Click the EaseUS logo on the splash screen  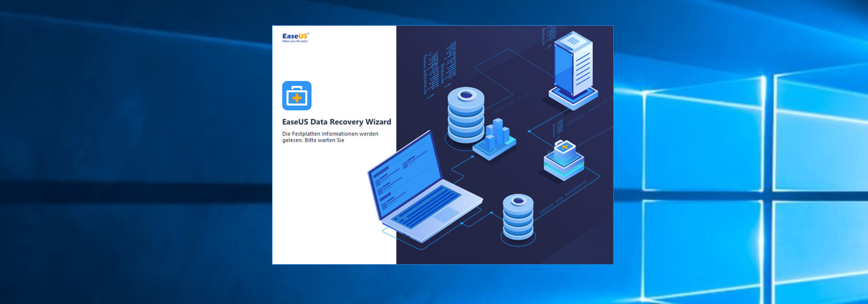point(296,37)
